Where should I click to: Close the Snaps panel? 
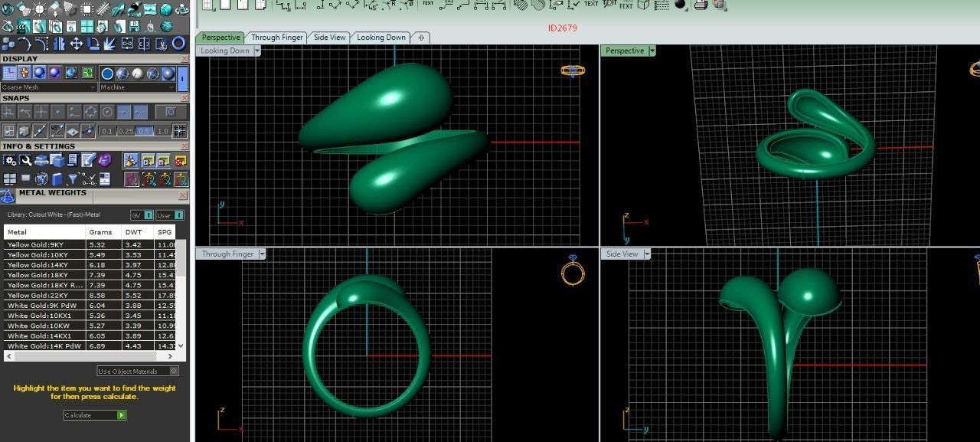tap(185, 98)
